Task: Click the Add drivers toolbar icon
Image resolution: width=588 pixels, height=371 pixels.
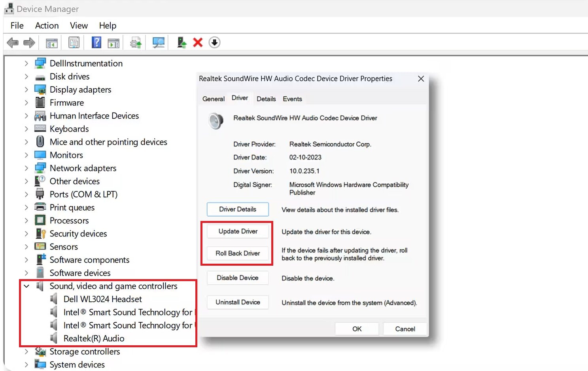Action: pos(182,42)
